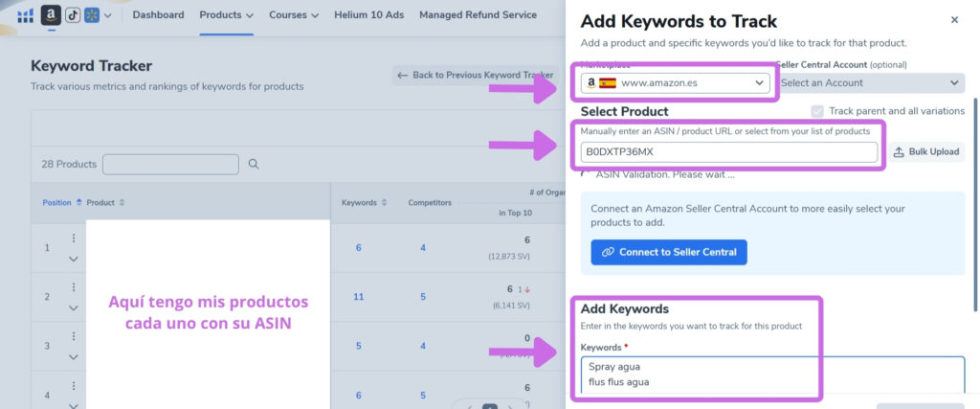Open Managed Refund Service
The height and width of the screenshot is (409, 980).
478,14
